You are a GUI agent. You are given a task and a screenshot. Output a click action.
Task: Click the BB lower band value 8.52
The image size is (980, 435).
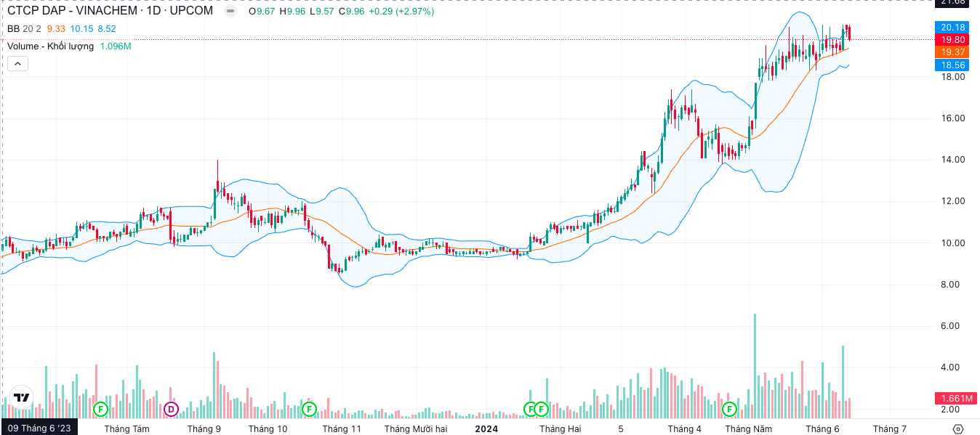(x=107, y=28)
